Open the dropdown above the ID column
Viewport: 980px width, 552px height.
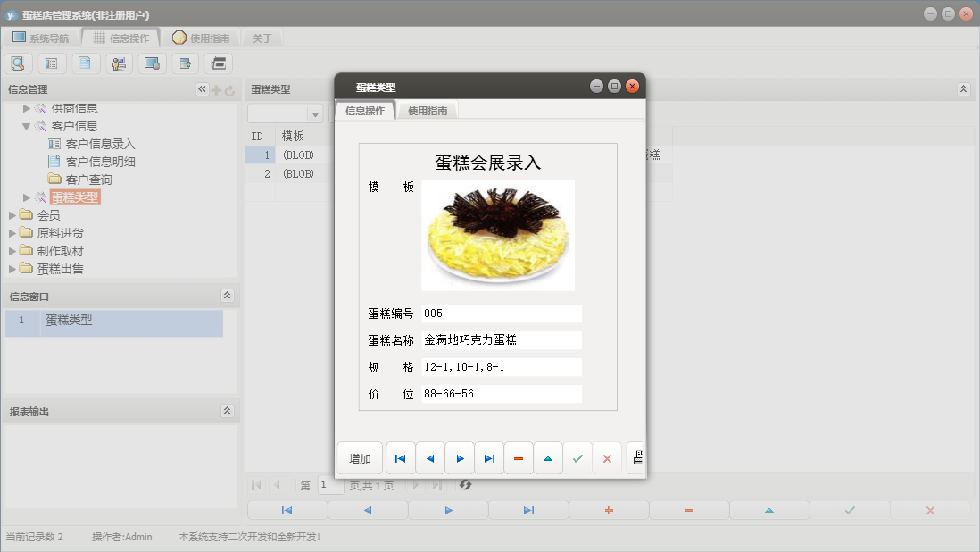point(313,113)
